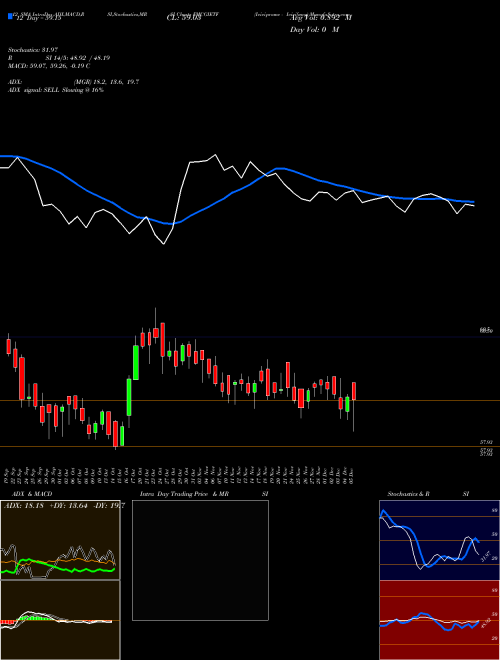Viewport: 500px width, 660px height.
Task: Click the tall green candle with body near 60.5 level
Action: coord(136,362)
